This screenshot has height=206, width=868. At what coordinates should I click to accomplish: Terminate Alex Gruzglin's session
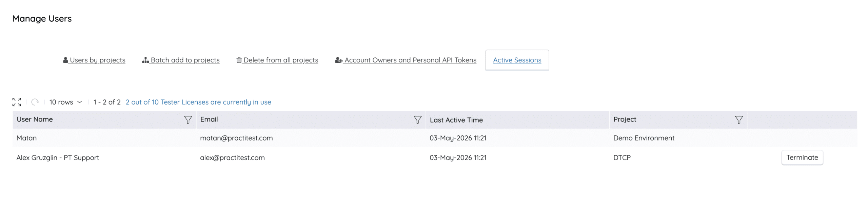point(802,157)
